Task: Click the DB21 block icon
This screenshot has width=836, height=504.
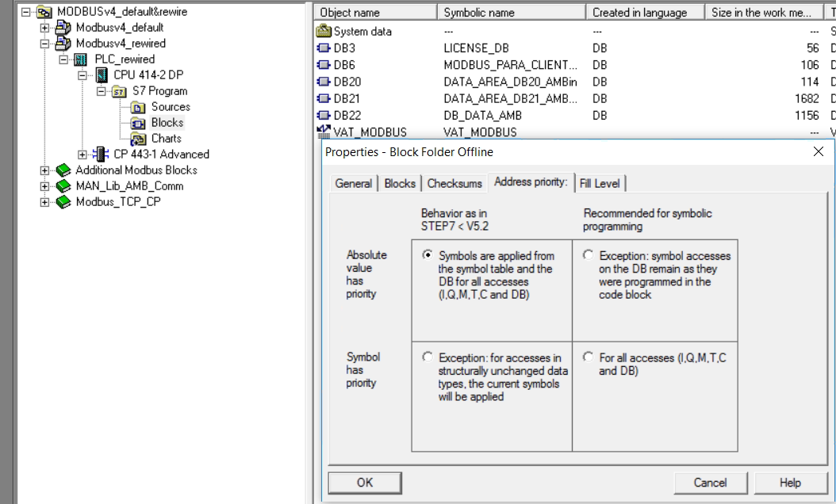Action: point(324,98)
